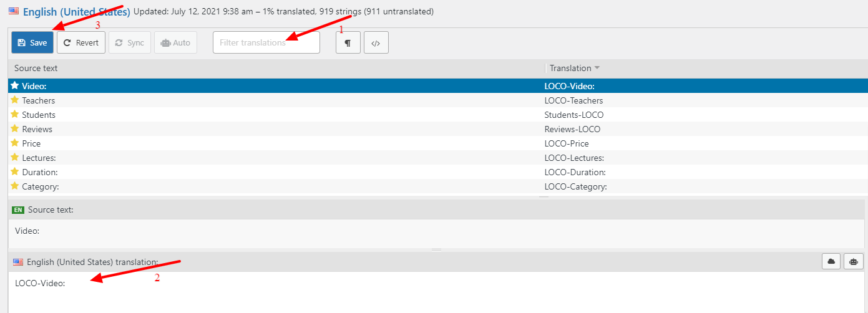868x313 pixels.
Task: Click the cloud suggestion icon
Action: pyautogui.click(x=831, y=262)
